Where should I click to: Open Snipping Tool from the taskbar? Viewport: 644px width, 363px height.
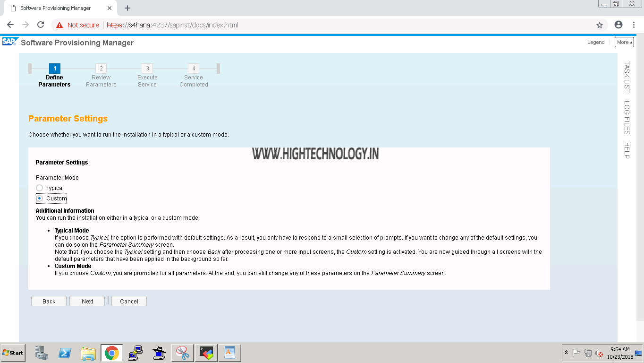tap(183, 353)
